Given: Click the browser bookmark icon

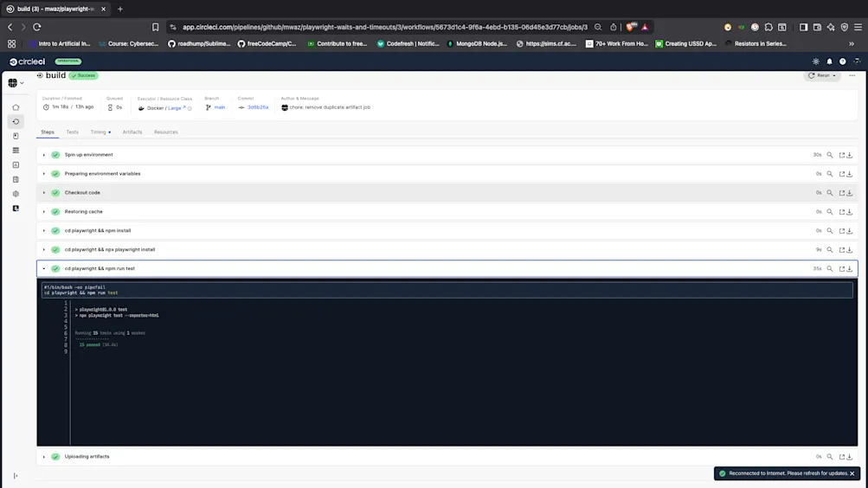Looking at the screenshot, I should click(155, 27).
